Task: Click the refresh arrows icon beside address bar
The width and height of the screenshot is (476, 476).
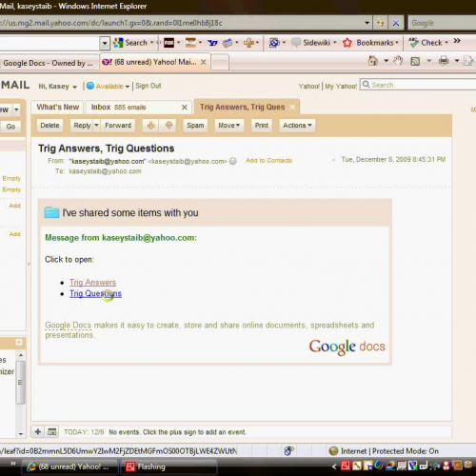Action: point(380,23)
